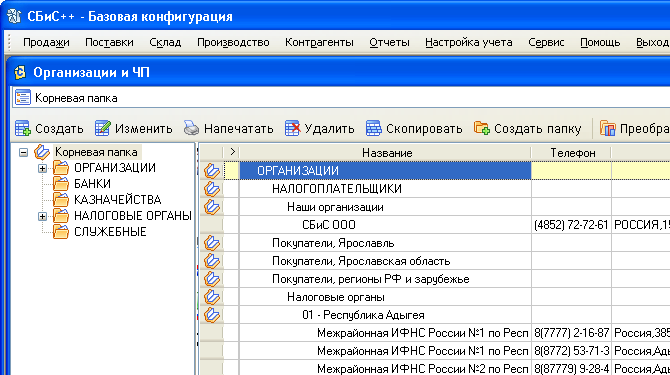Click the Создать папку folder icon
Viewport: 670px width, 375px height.
pyautogui.click(x=482, y=128)
